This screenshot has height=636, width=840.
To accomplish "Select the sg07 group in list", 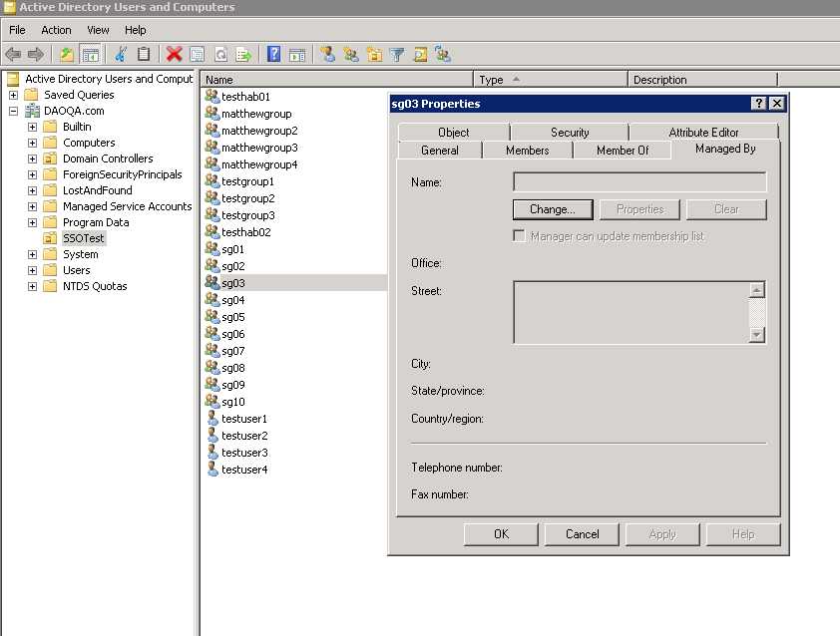I will pyautogui.click(x=232, y=351).
